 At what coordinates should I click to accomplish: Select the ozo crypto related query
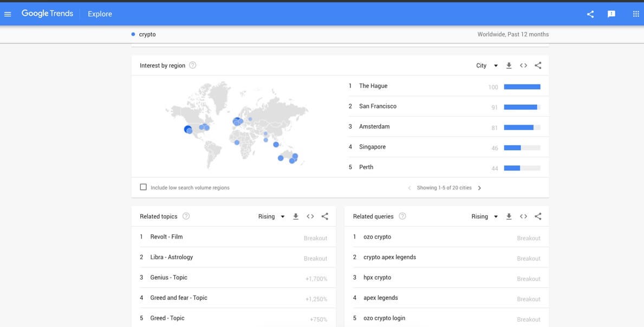pyautogui.click(x=377, y=237)
